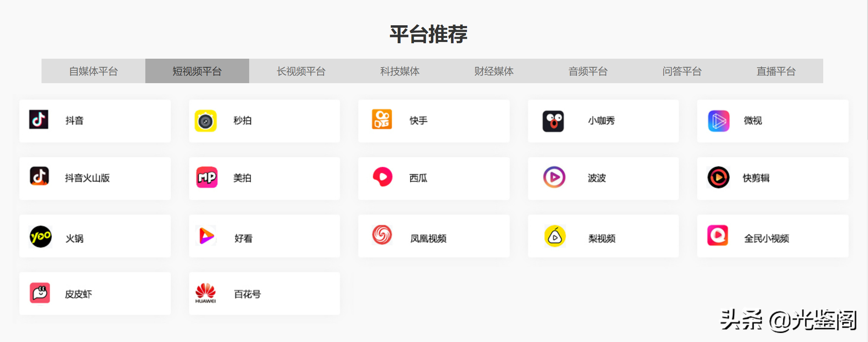Image resolution: width=868 pixels, height=342 pixels.
Task: Open the orange Kuaishou (快手) icon
Action: [x=382, y=119]
